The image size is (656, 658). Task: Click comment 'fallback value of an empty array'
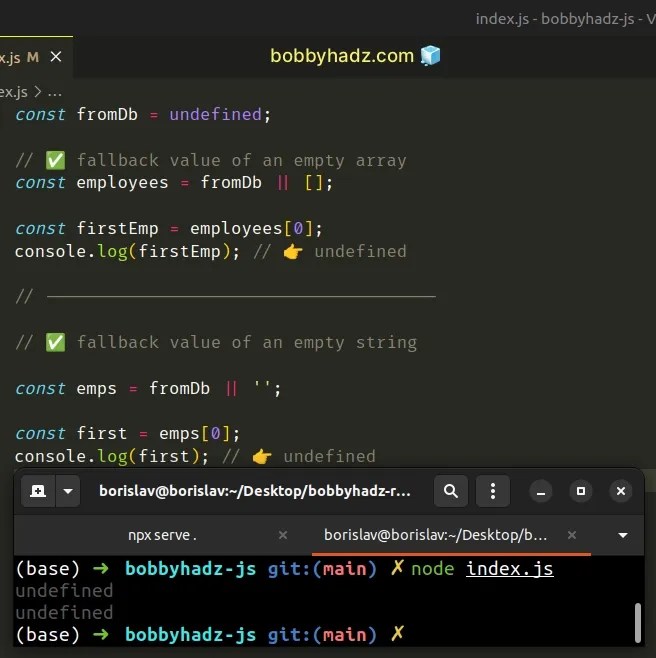(x=242, y=160)
